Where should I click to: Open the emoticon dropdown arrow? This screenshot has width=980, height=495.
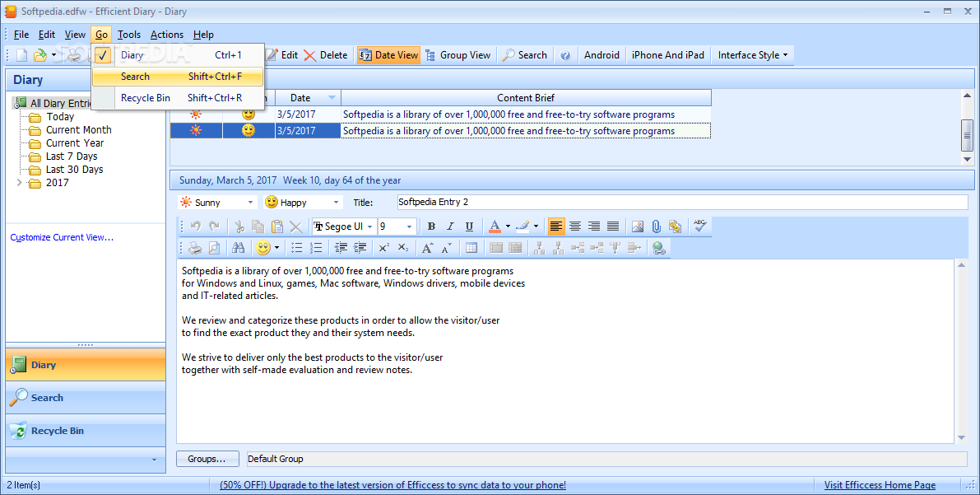(x=276, y=248)
